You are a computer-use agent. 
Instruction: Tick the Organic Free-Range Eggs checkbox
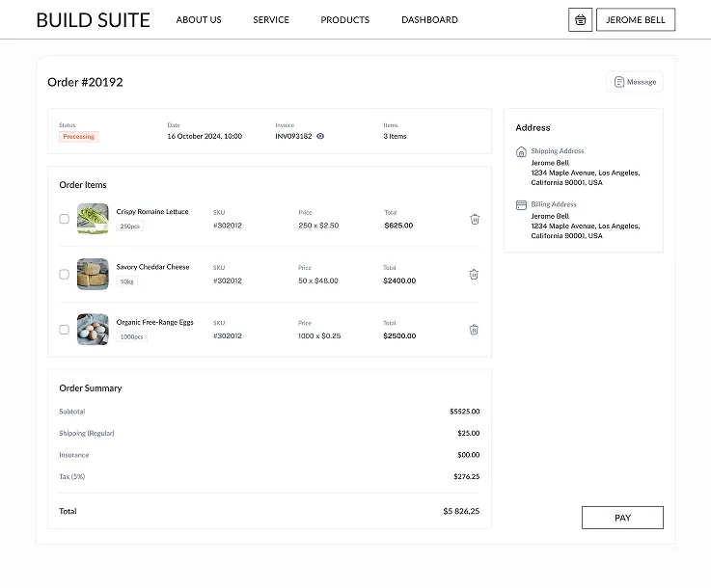(x=65, y=330)
